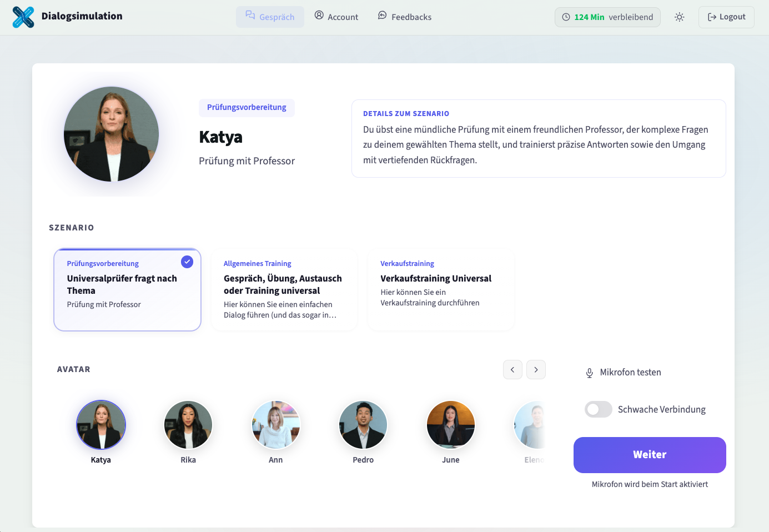Click the clock icon beside 124 Min
769x532 pixels.
pos(566,17)
